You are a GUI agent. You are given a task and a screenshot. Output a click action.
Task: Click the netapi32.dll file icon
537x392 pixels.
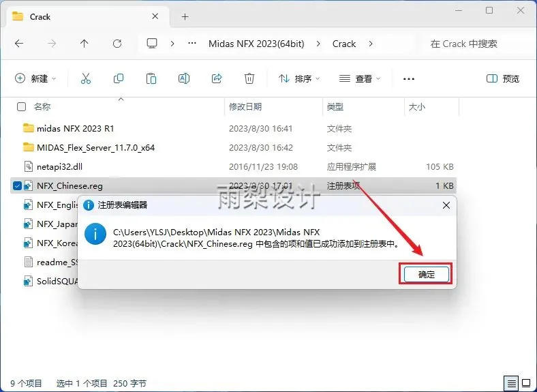tap(28, 166)
